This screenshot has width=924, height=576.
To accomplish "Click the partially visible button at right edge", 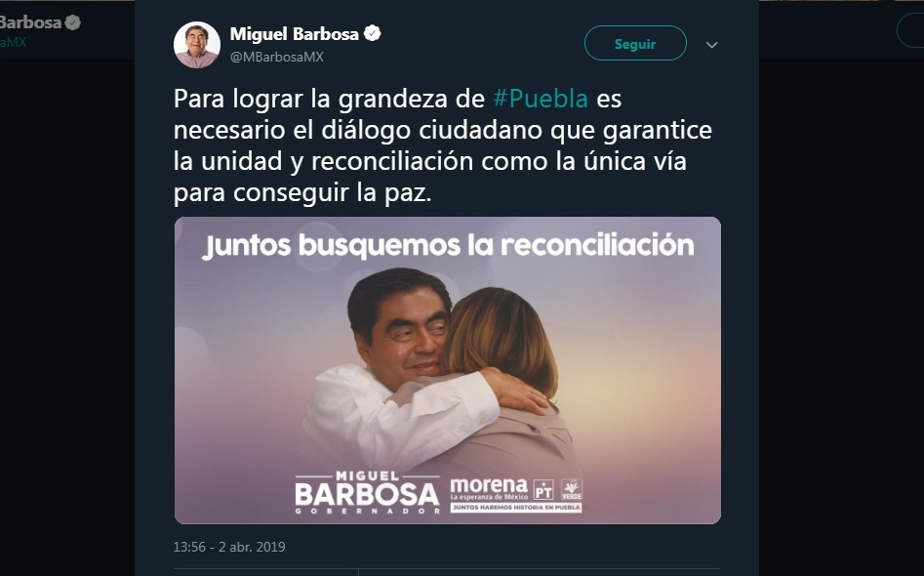I will (x=910, y=30).
